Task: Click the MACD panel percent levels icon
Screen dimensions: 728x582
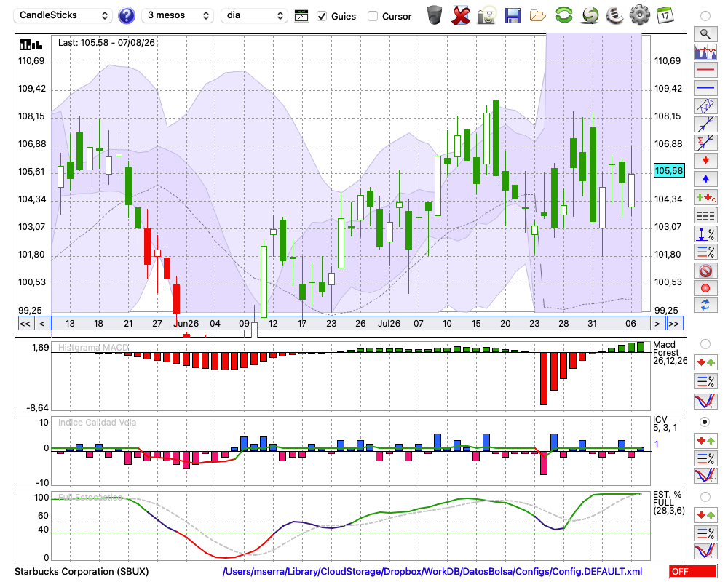Action: coord(705,381)
